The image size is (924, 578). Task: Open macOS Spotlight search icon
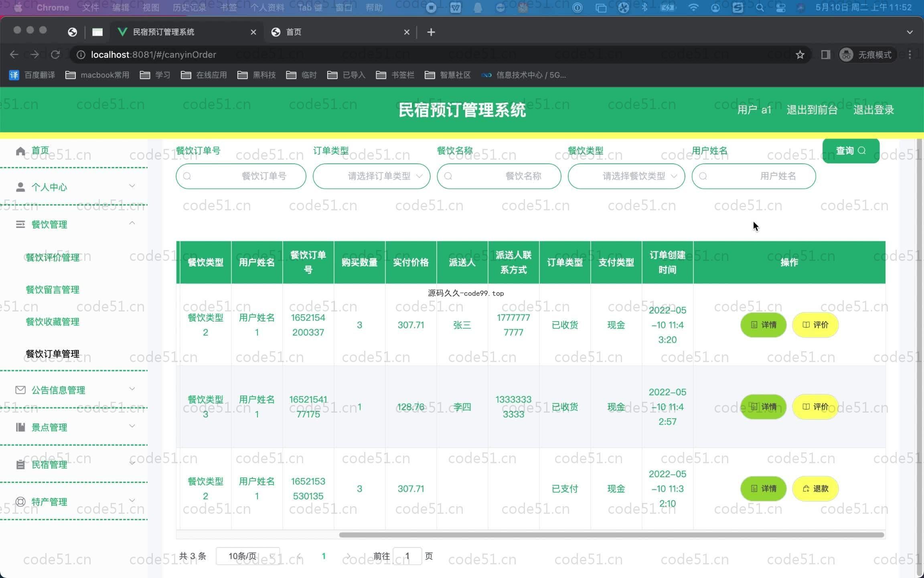(x=760, y=8)
